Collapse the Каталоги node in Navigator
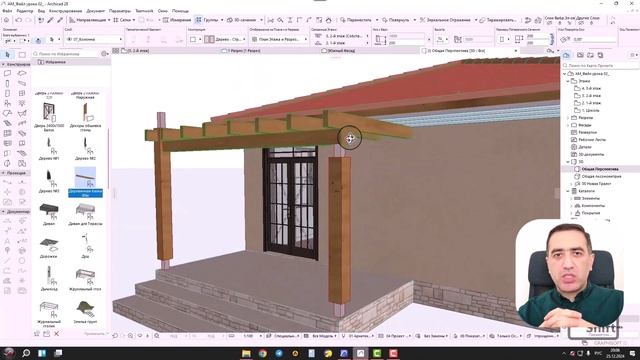 (568, 191)
